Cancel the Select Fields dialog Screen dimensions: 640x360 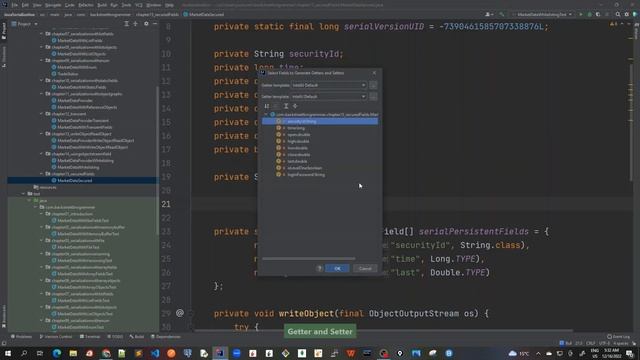click(365, 268)
